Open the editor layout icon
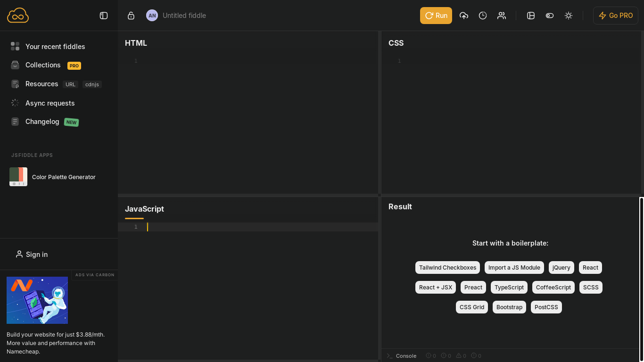The image size is (644, 362). pos(531,16)
